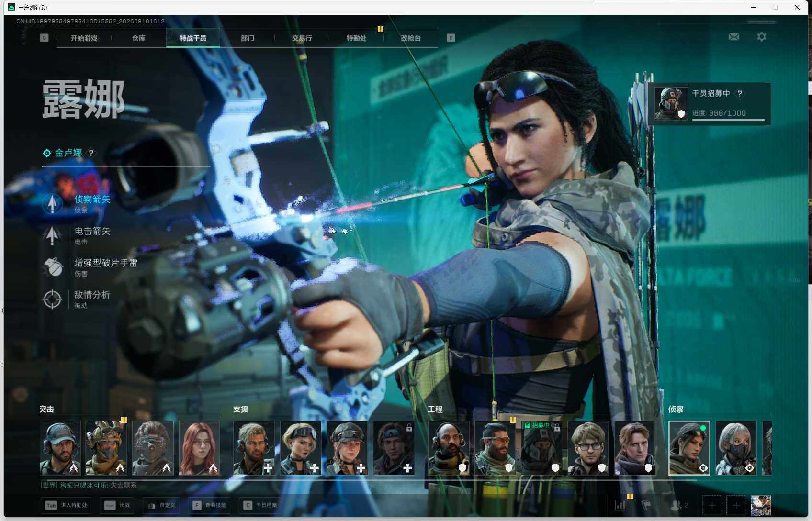Select the brown-haired 工程 operator
The height and width of the screenshot is (521, 812).
pyautogui.click(x=634, y=448)
